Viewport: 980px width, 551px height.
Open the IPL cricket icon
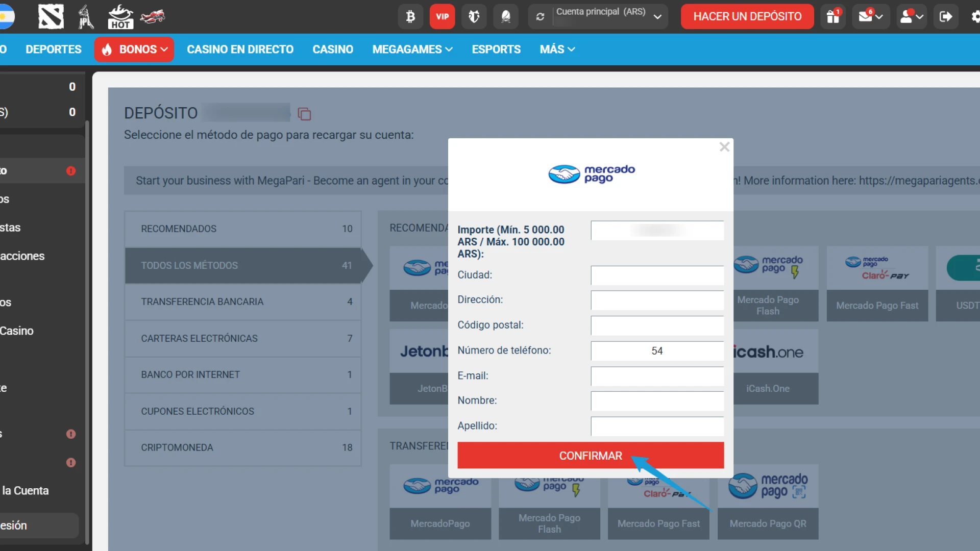tap(85, 16)
